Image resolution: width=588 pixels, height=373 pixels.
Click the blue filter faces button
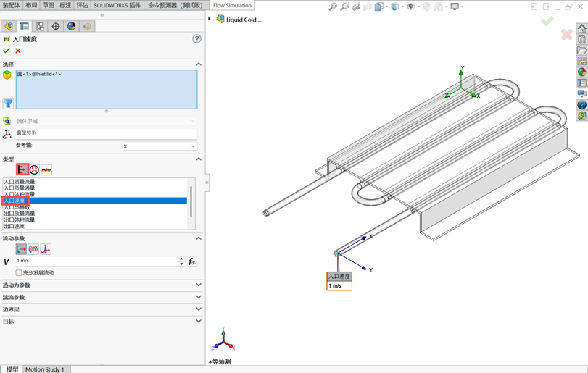click(x=8, y=104)
